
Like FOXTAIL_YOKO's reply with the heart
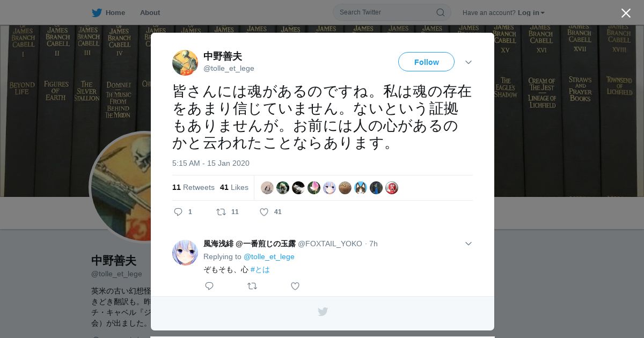(295, 286)
